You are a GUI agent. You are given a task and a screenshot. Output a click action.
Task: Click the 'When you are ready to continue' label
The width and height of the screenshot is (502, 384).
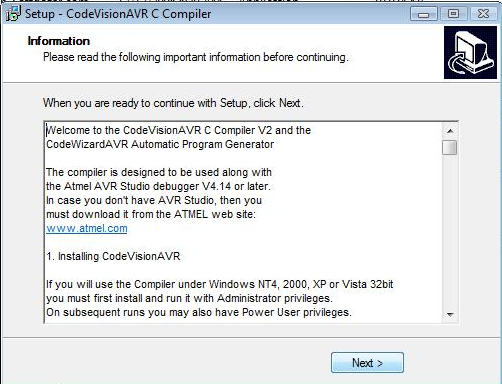point(173,103)
